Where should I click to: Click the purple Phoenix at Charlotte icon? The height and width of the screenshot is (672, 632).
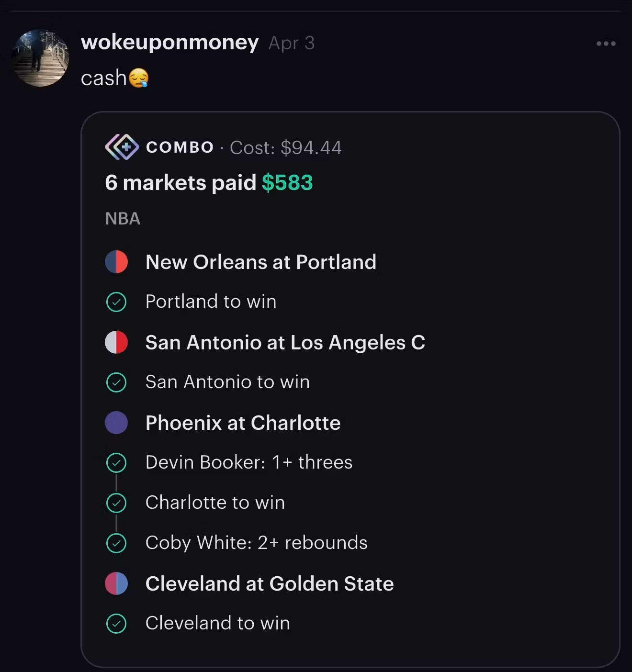pyautogui.click(x=116, y=423)
